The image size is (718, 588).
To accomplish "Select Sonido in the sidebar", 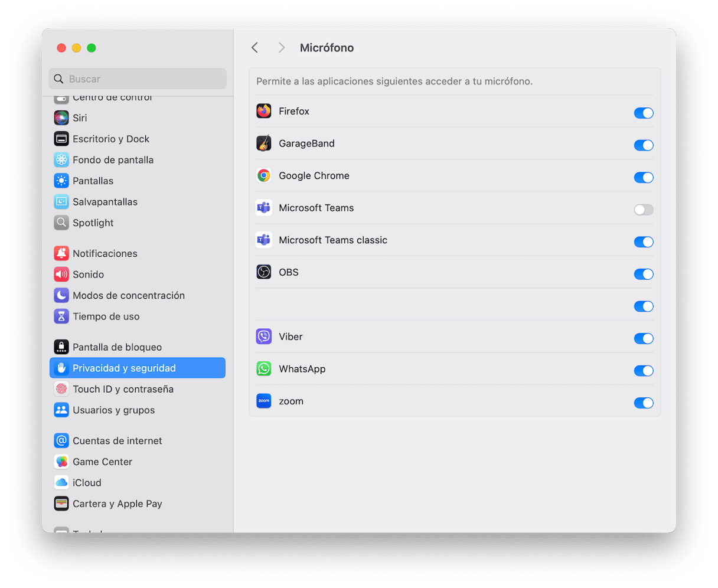I will click(88, 275).
